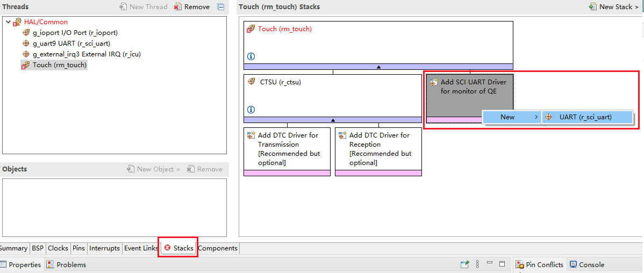Choose UART (r_sci_uart) from the submenu
Viewport: 644px width, 273px height.
click(585, 117)
